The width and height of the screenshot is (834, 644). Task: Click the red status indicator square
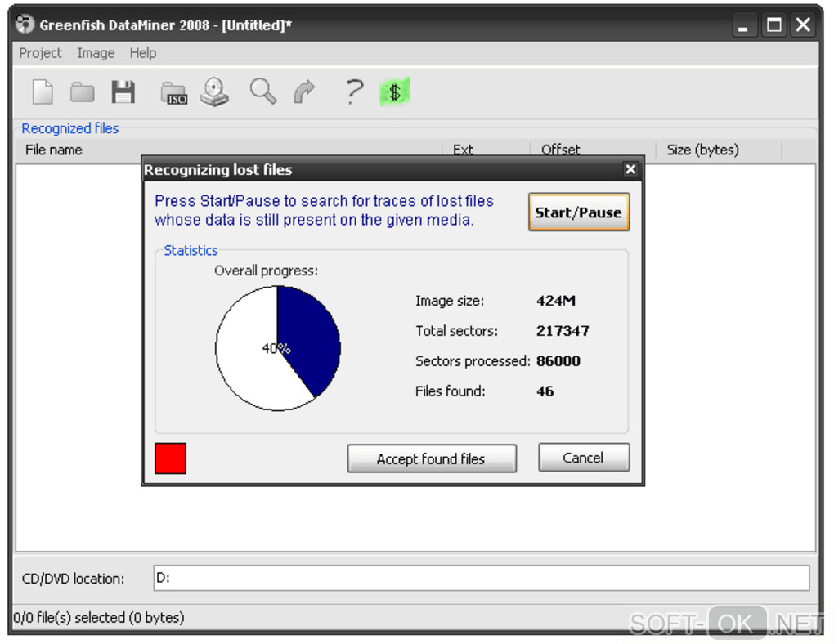click(x=170, y=458)
